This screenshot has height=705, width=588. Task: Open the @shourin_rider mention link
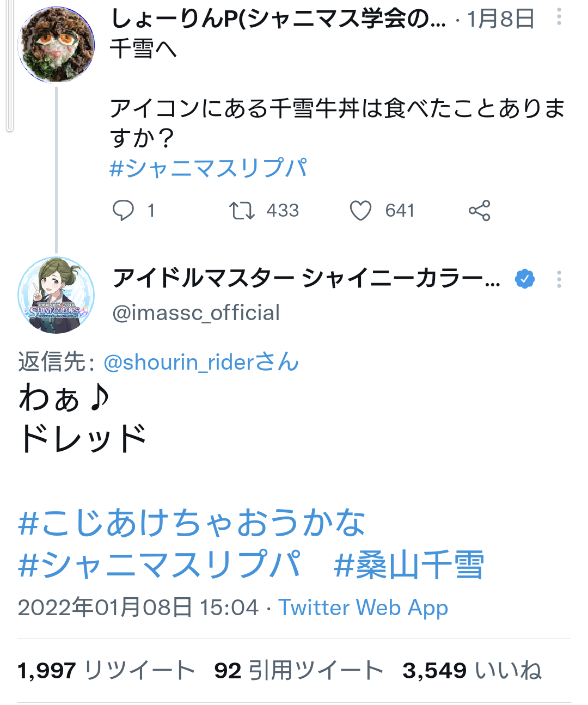tap(201, 362)
